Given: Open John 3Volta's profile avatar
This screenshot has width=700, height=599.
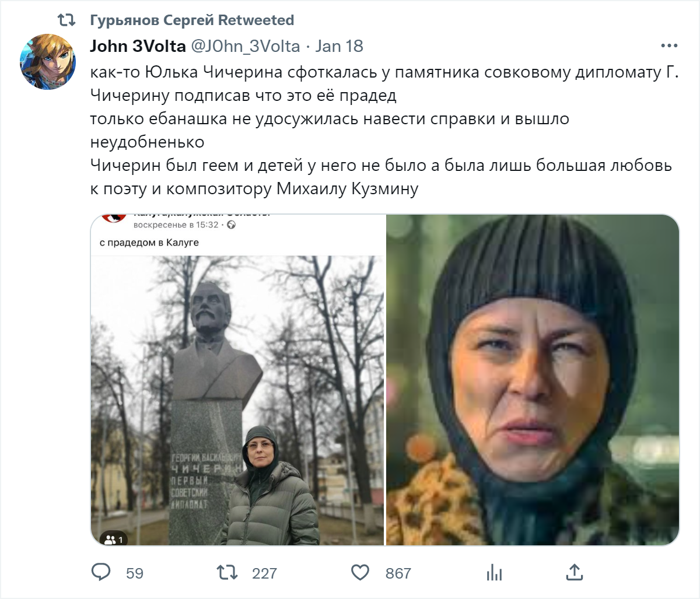Looking at the screenshot, I should pos(48,62).
